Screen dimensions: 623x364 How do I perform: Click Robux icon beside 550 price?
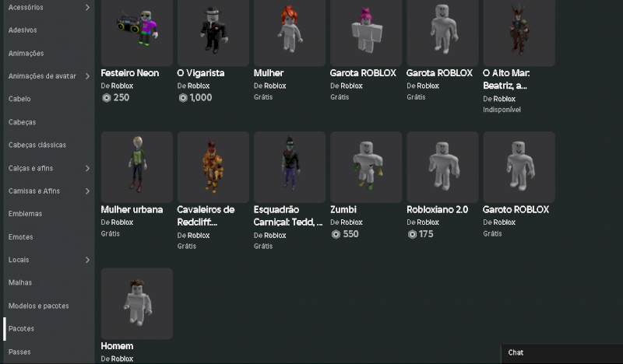pyautogui.click(x=336, y=234)
